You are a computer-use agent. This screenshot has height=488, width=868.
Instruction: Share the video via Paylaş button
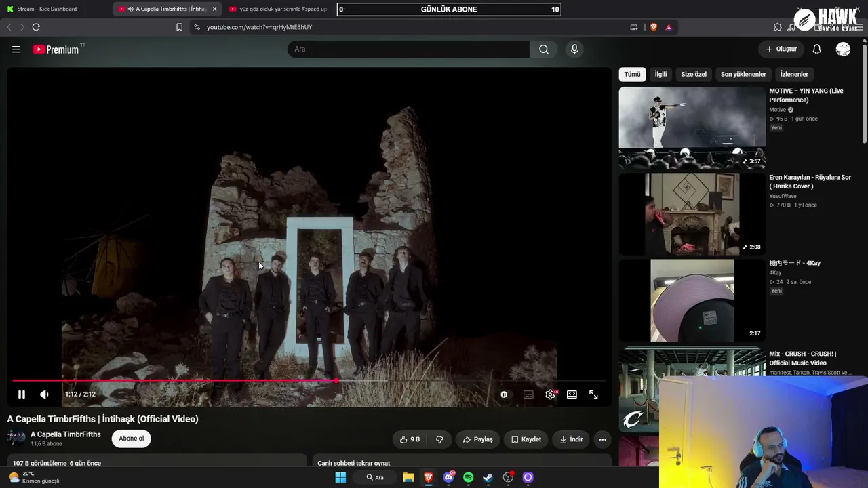point(477,439)
